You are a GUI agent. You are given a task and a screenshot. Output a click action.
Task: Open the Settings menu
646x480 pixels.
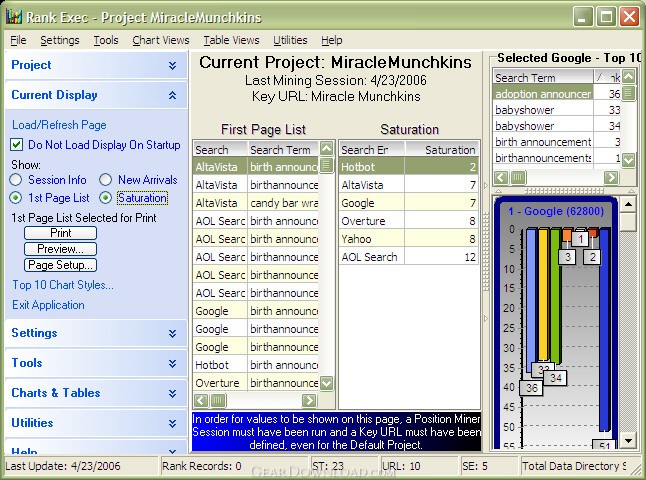click(60, 40)
